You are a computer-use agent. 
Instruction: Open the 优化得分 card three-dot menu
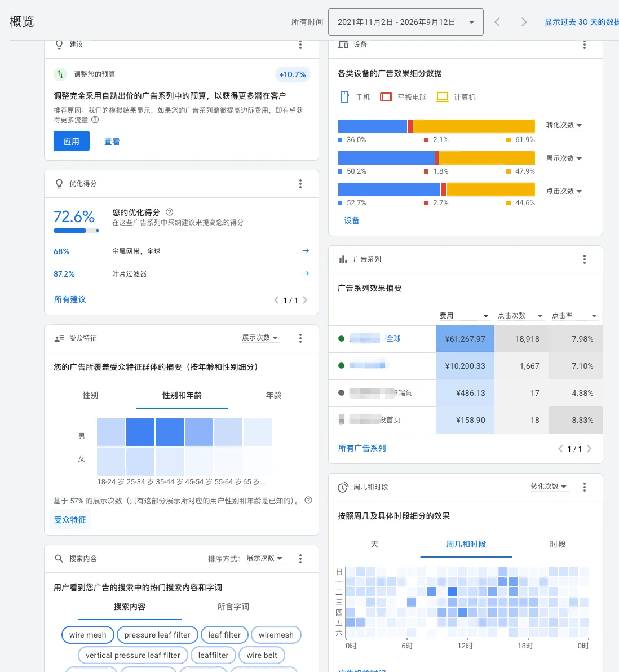(x=300, y=184)
